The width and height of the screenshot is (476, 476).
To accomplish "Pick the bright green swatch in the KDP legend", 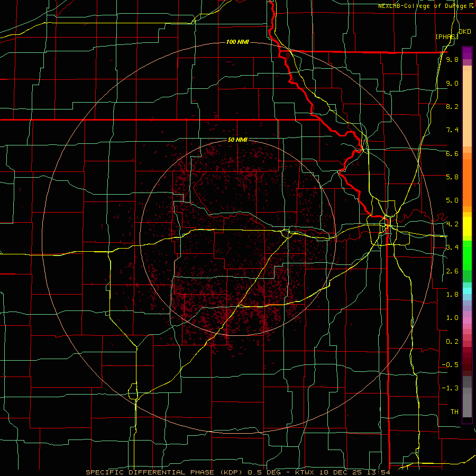I will point(467,259).
